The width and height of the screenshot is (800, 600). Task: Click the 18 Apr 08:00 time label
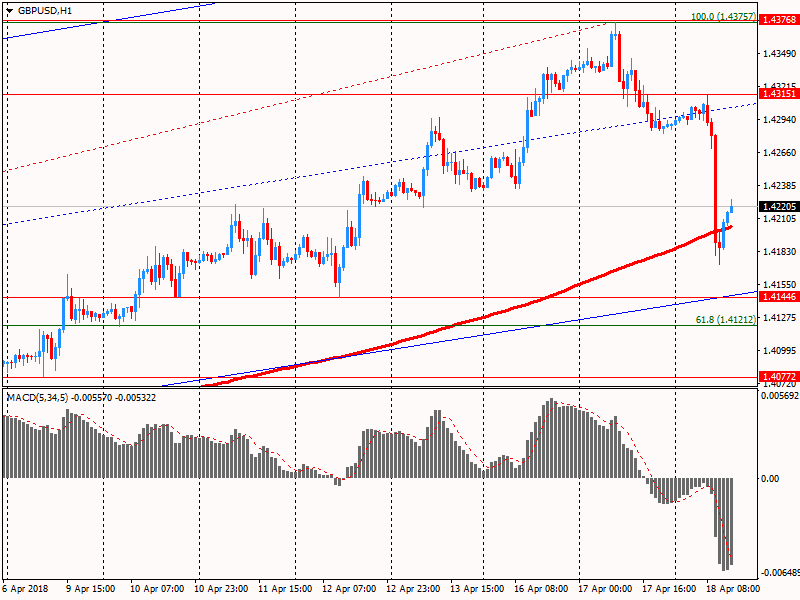[x=733, y=589]
